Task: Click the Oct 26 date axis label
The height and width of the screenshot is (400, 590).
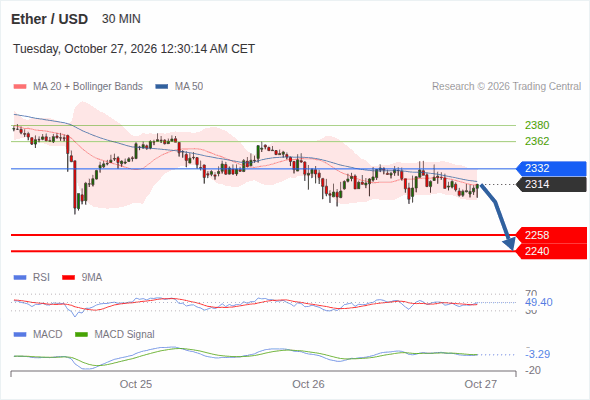Action: [308, 384]
